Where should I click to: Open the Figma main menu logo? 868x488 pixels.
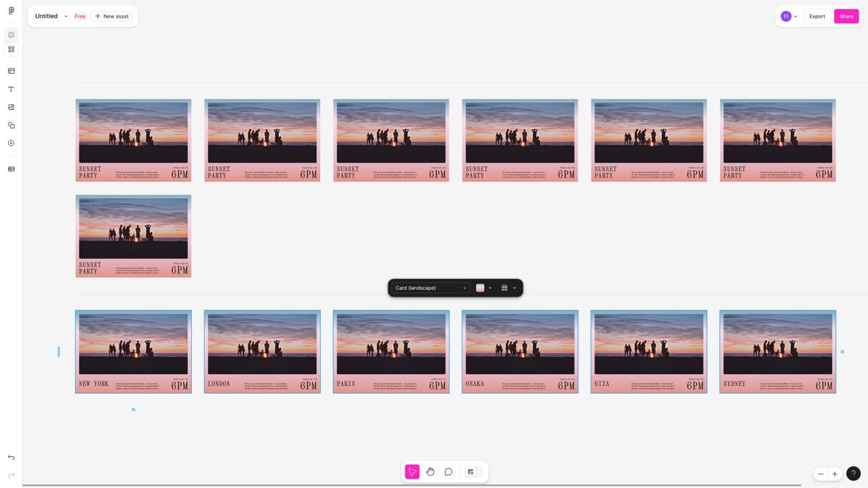[x=11, y=11]
